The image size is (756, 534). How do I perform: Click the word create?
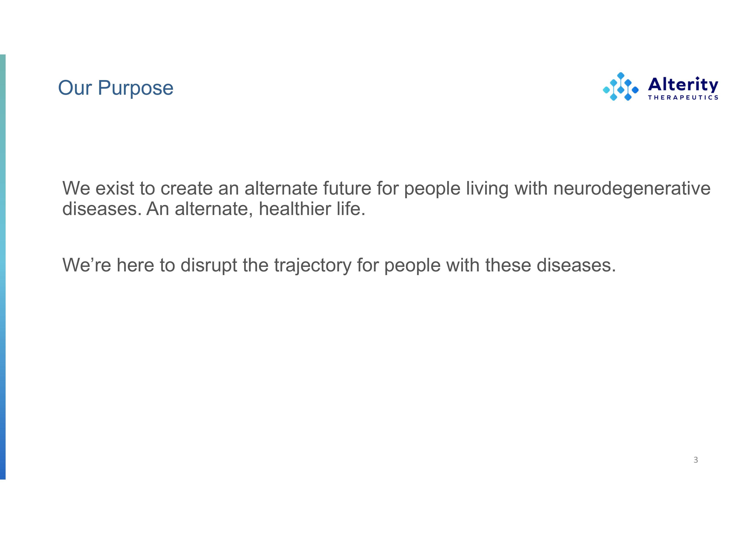point(186,188)
